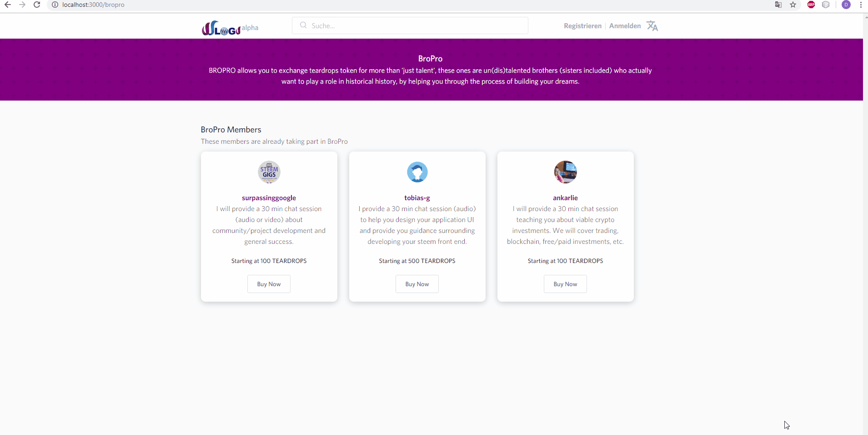Click ankarlie's profile photo
868x435 pixels.
coord(566,172)
